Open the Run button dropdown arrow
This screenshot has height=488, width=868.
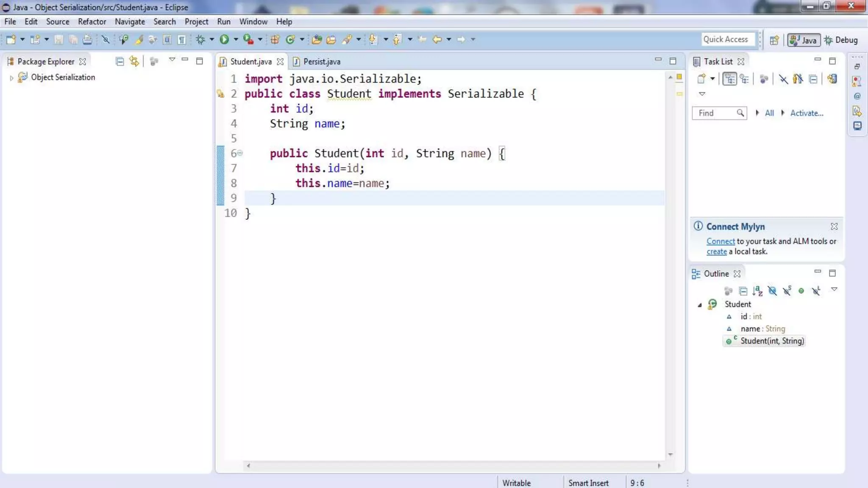(x=236, y=39)
